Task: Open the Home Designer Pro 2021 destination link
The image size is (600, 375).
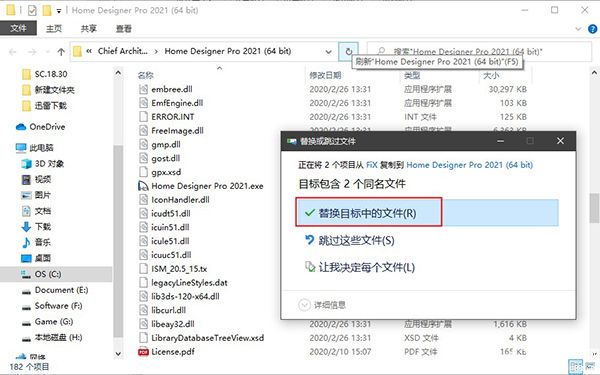Action: tap(470, 165)
